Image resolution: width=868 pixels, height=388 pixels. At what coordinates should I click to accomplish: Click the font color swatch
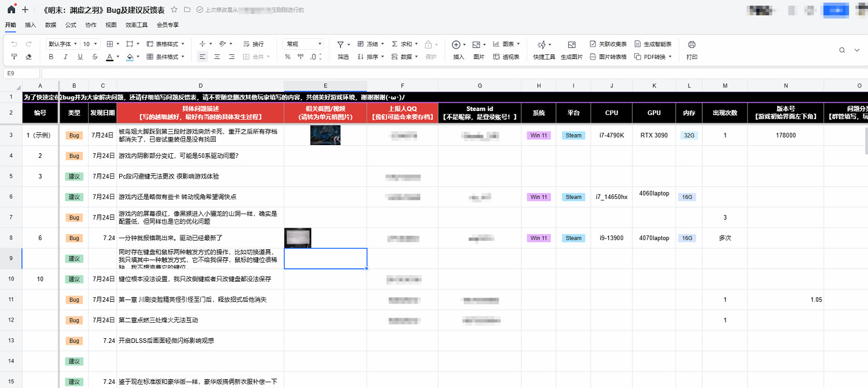coord(109,57)
